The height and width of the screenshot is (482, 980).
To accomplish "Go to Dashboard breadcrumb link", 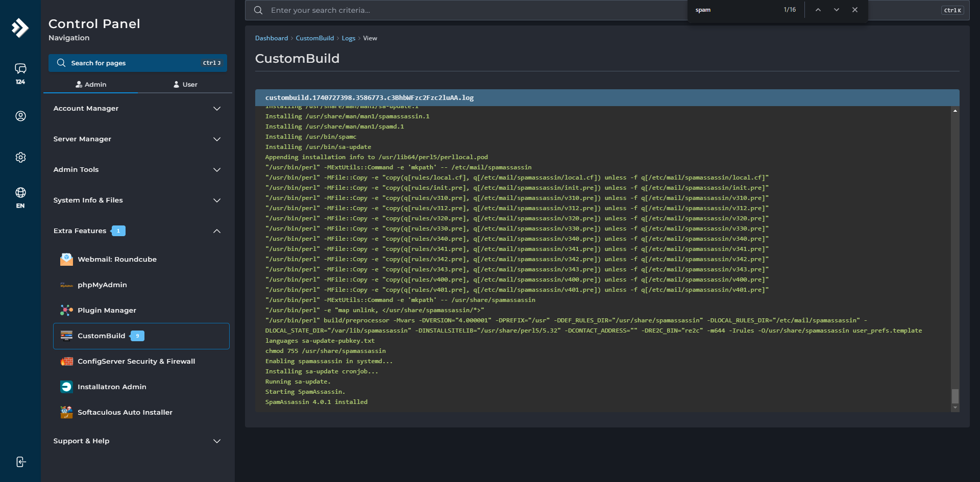I will [272, 38].
